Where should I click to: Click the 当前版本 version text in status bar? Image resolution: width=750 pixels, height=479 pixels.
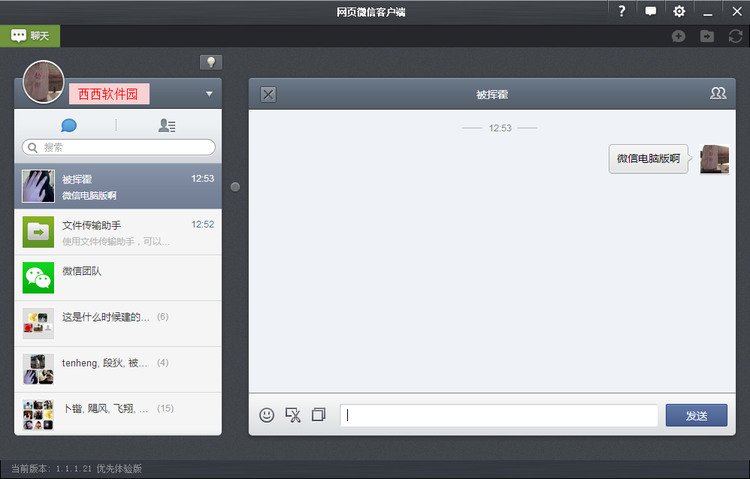point(77,469)
